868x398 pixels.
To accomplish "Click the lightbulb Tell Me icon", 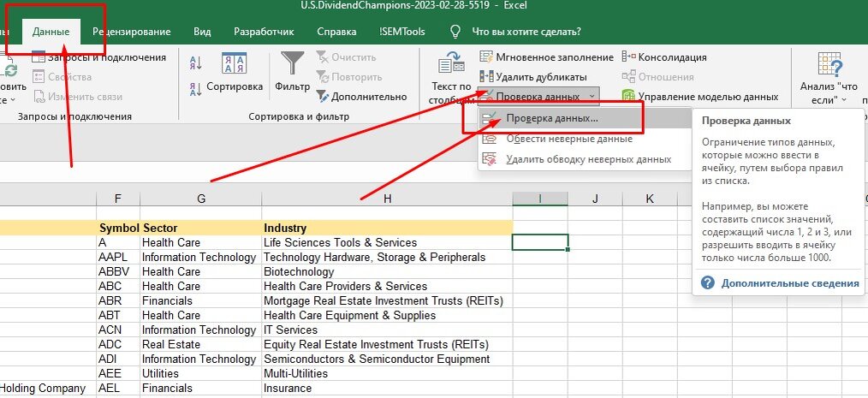I will 455,32.
